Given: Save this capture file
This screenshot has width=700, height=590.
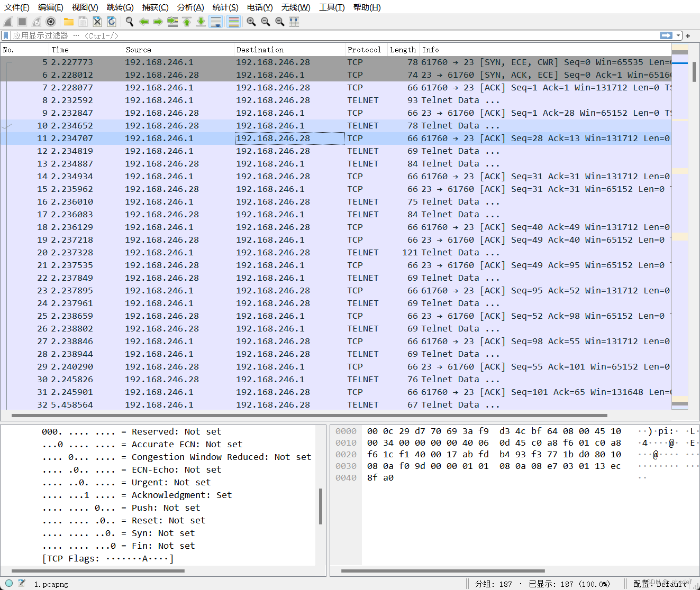Looking at the screenshot, I should pyautogui.click(x=83, y=22).
